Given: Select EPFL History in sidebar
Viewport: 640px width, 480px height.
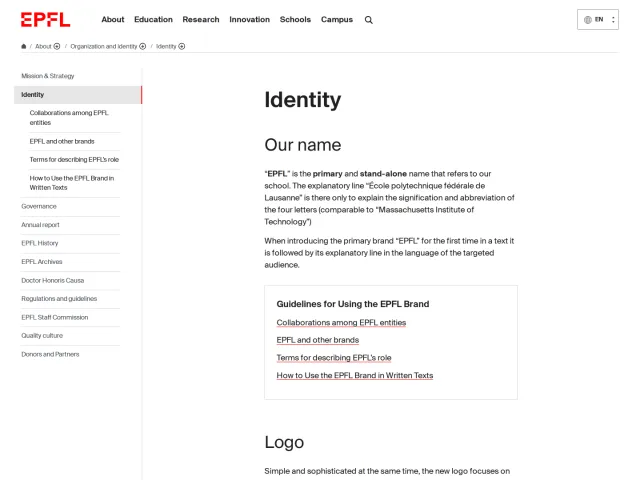Looking at the screenshot, I should pos(40,243).
